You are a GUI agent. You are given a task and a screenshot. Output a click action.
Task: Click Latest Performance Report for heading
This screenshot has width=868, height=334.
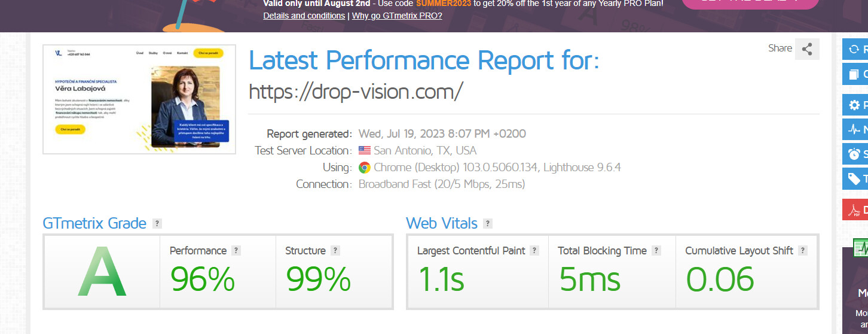pos(424,61)
